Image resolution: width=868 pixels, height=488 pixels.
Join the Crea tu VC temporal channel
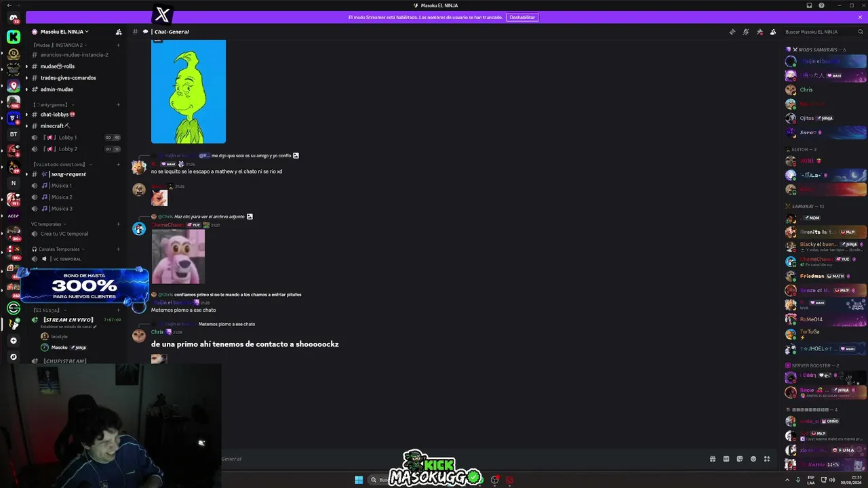(74, 234)
